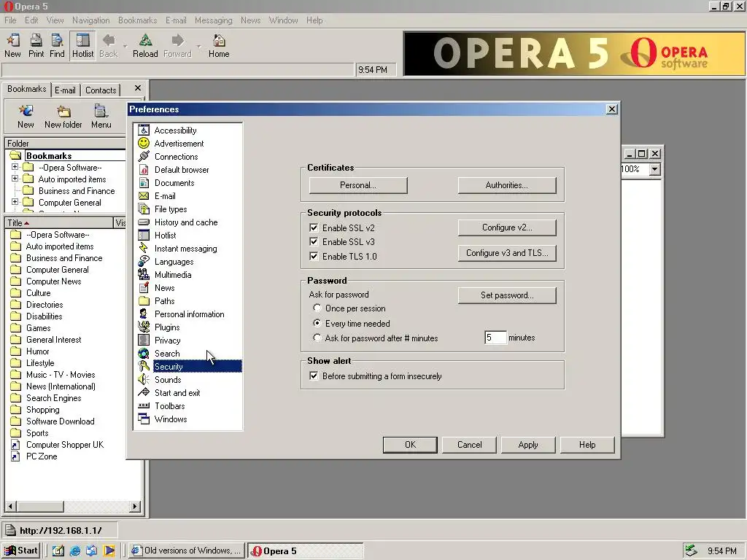747x560 pixels.
Task: Select Search preferences category
Action: 167,354
